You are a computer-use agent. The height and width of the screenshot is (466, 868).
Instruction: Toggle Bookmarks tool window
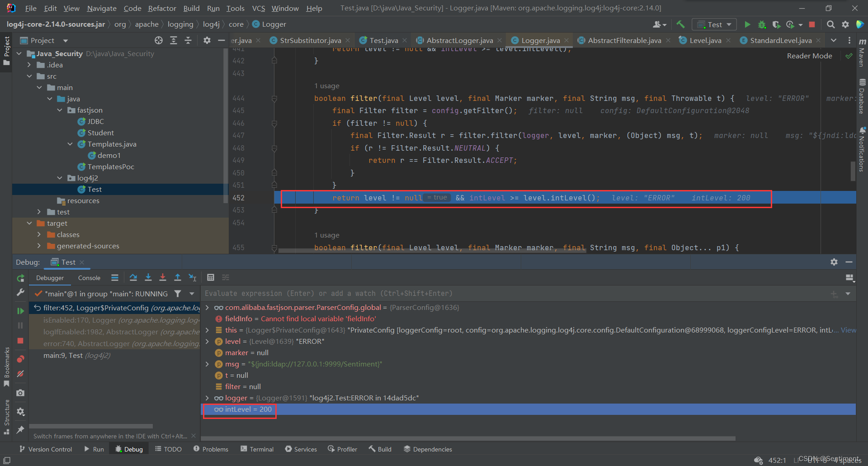click(x=6, y=366)
